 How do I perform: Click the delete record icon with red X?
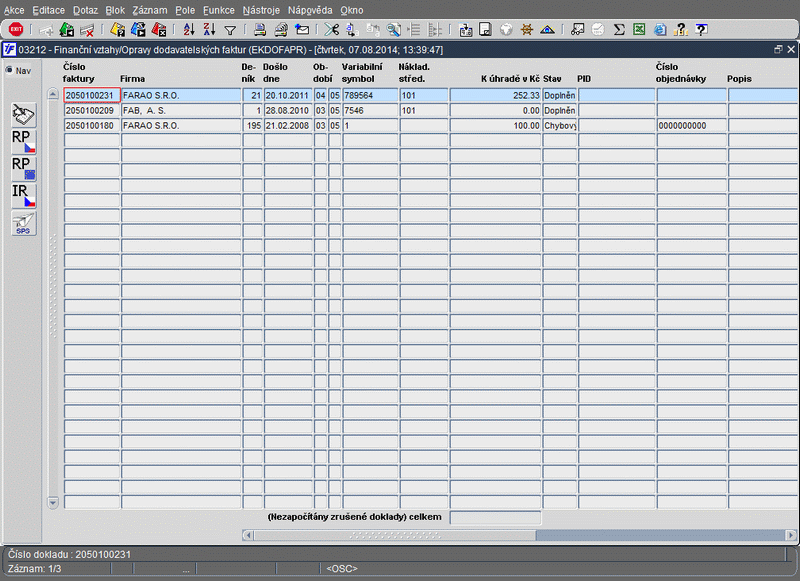click(x=87, y=30)
